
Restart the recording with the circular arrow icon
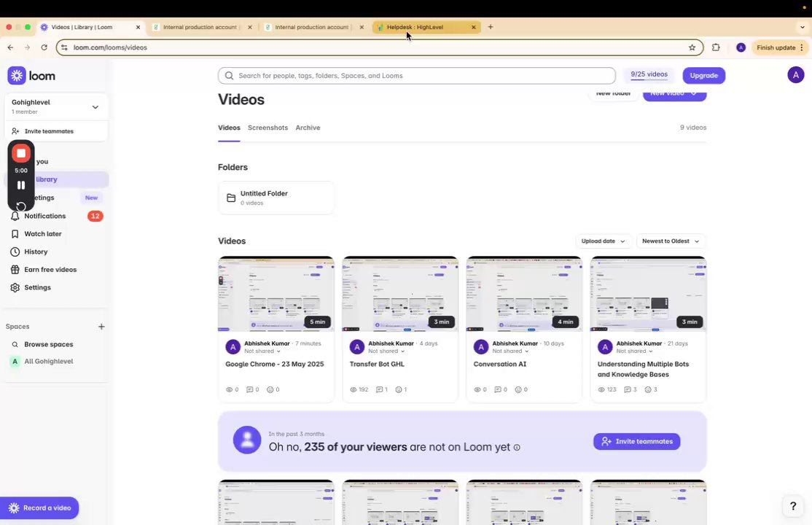click(20, 206)
